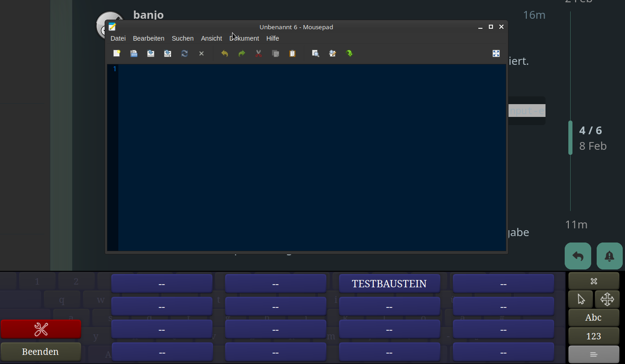
Task: Create a new document via toolbar icon
Action: pyautogui.click(x=117, y=53)
